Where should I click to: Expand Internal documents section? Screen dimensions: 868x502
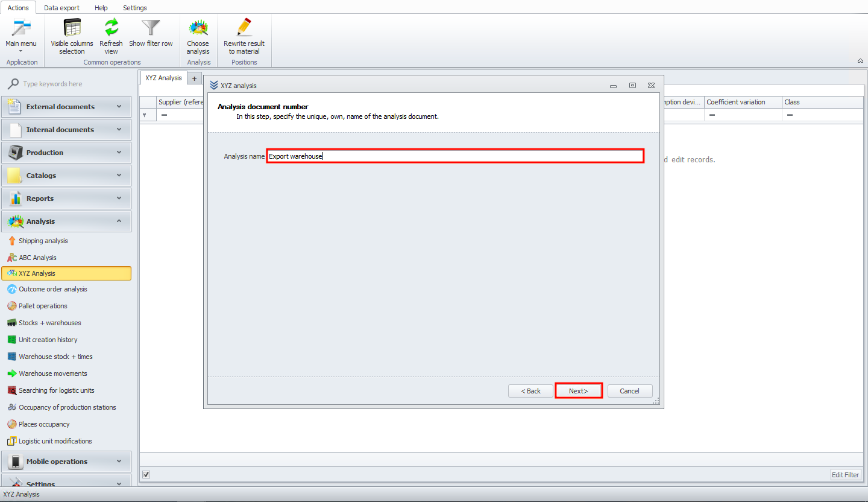[66, 130]
